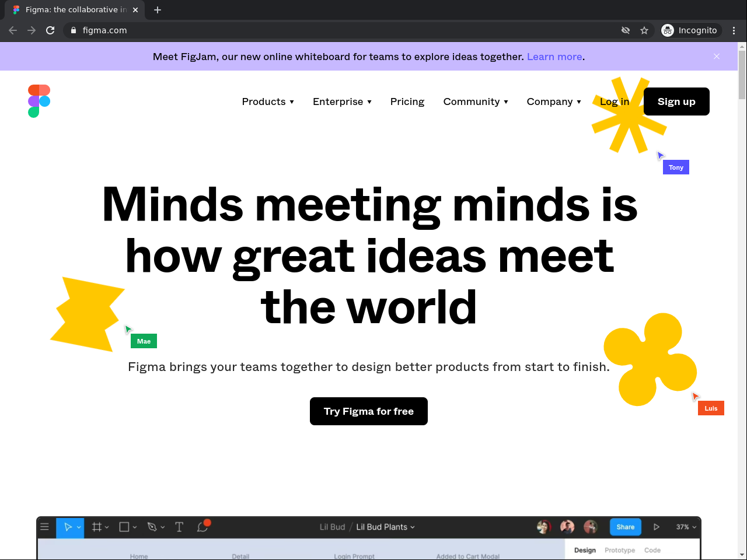Click the Present play button in the editor
This screenshot has height=560, width=747.
coord(657,527)
